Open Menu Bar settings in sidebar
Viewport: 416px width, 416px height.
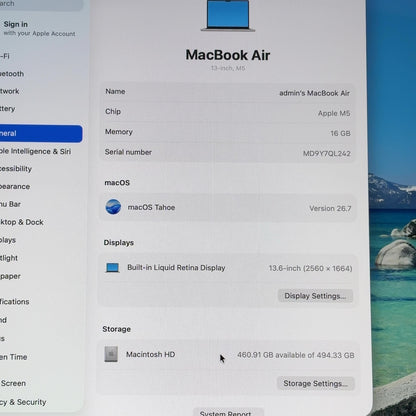(x=10, y=204)
